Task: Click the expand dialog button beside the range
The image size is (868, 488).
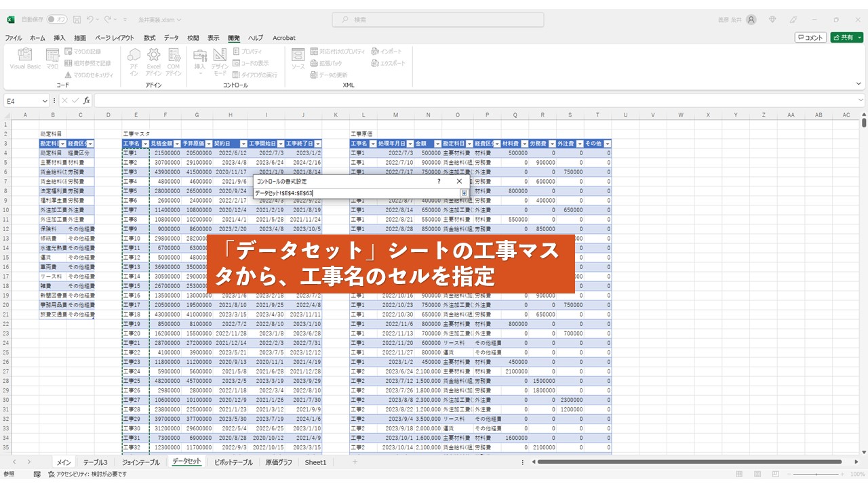Action: (465, 193)
